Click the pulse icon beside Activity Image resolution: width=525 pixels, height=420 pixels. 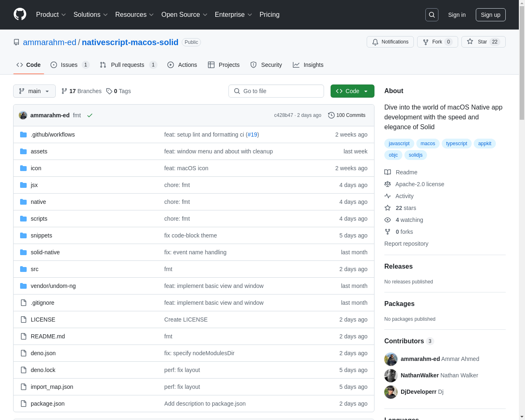388,196
